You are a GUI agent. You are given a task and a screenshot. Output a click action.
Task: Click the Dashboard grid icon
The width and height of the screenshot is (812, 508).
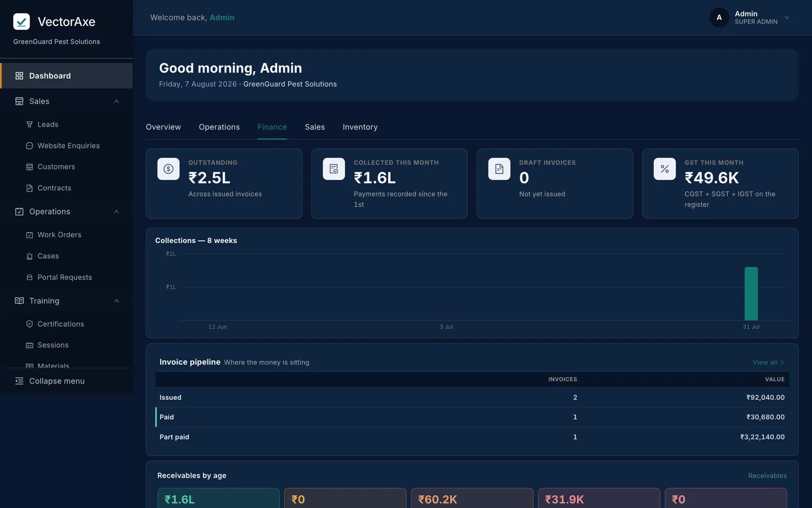(19, 76)
